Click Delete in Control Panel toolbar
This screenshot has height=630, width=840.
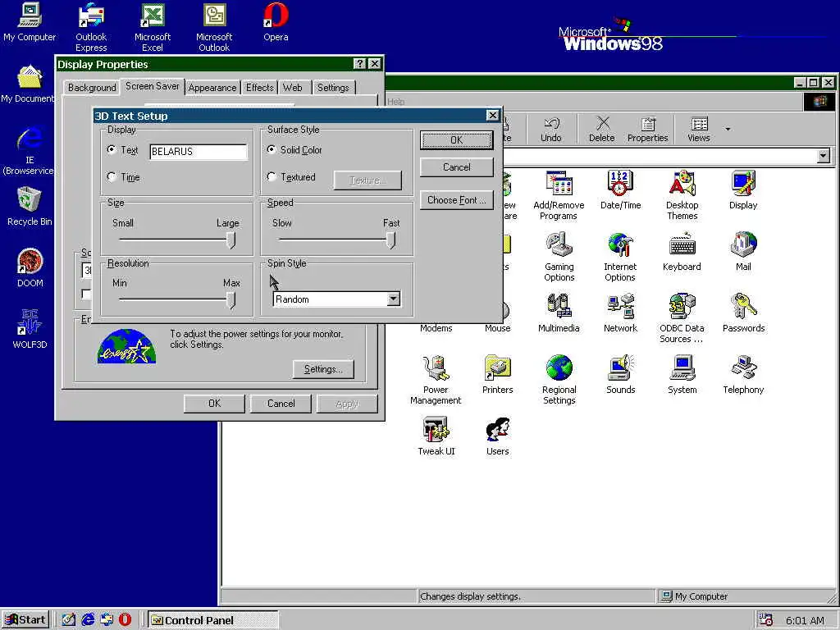click(602, 129)
